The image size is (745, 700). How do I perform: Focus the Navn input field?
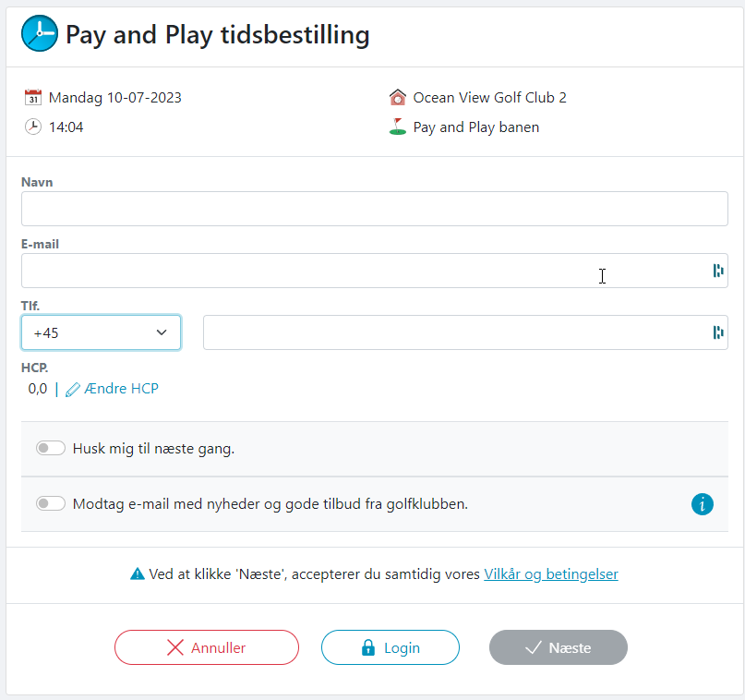pyautogui.click(x=374, y=209)
